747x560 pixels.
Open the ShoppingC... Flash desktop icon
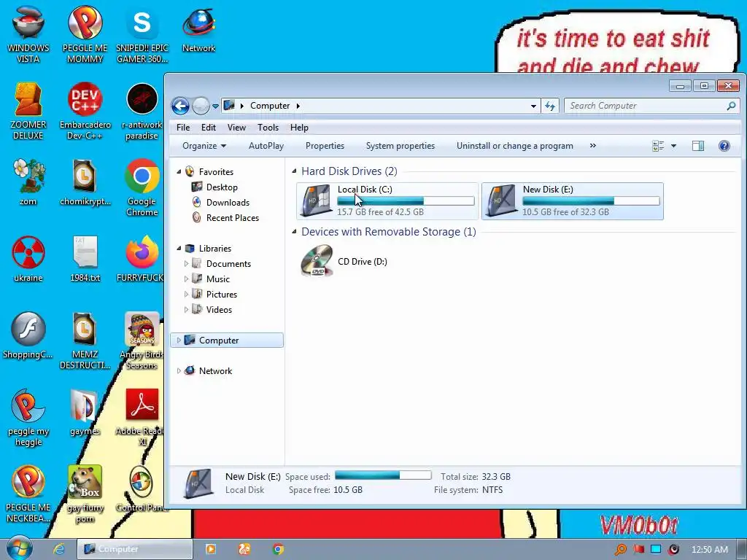tap(28, 335)
